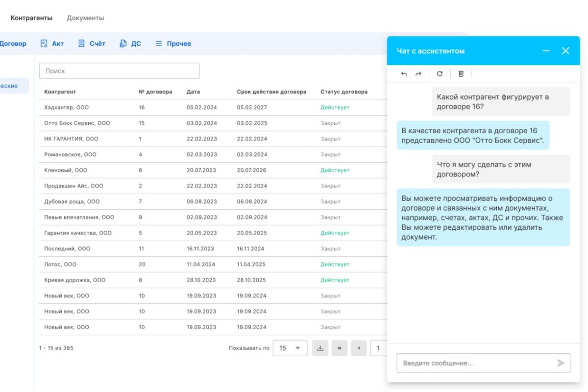Sort by Срок действия договора header
588x392 pixels.
pyautogui.click(x=271, y=92)
